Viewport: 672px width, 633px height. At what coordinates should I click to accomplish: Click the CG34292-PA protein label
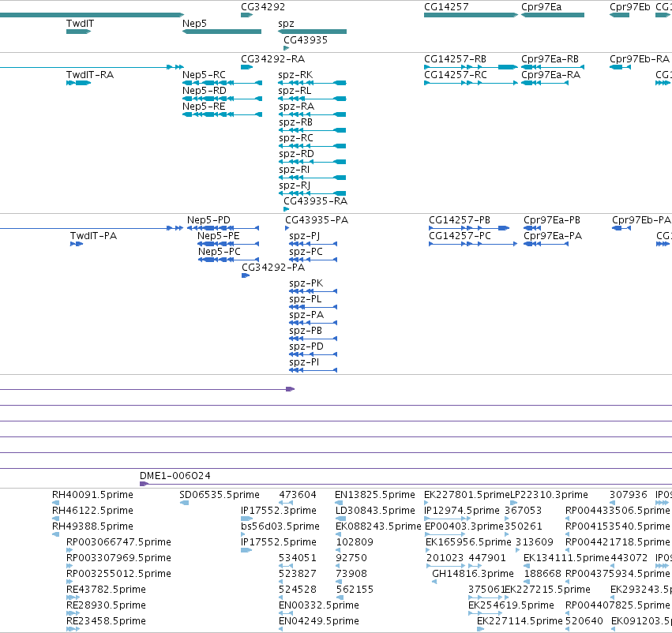273,268
